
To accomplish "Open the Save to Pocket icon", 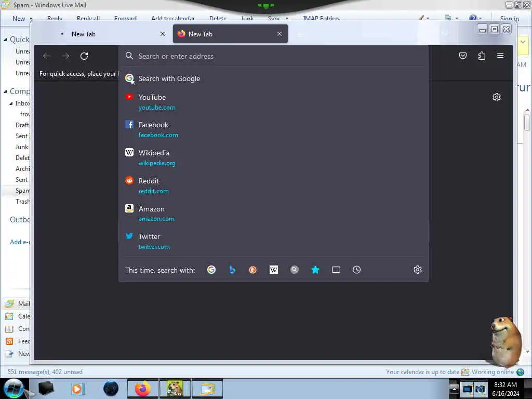I will [463, 56].
